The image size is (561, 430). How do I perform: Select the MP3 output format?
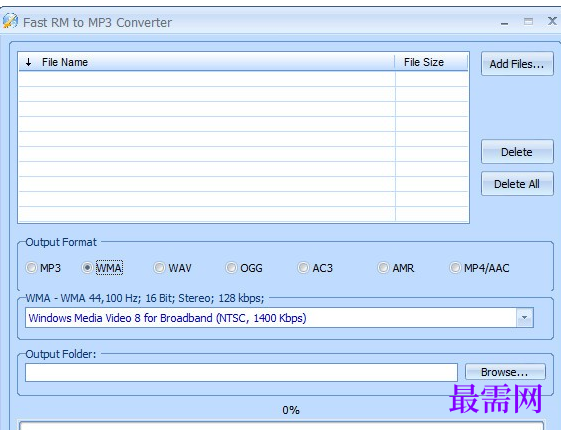43,268
